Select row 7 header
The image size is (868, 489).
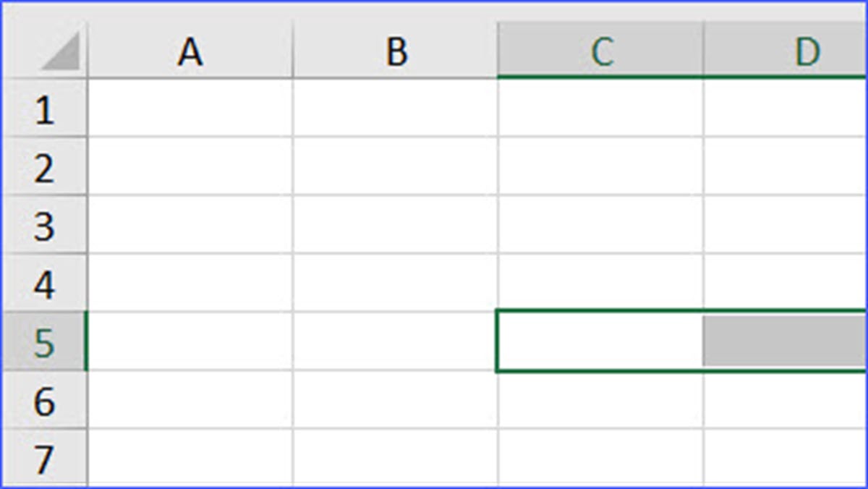click(x=44, y=457)
